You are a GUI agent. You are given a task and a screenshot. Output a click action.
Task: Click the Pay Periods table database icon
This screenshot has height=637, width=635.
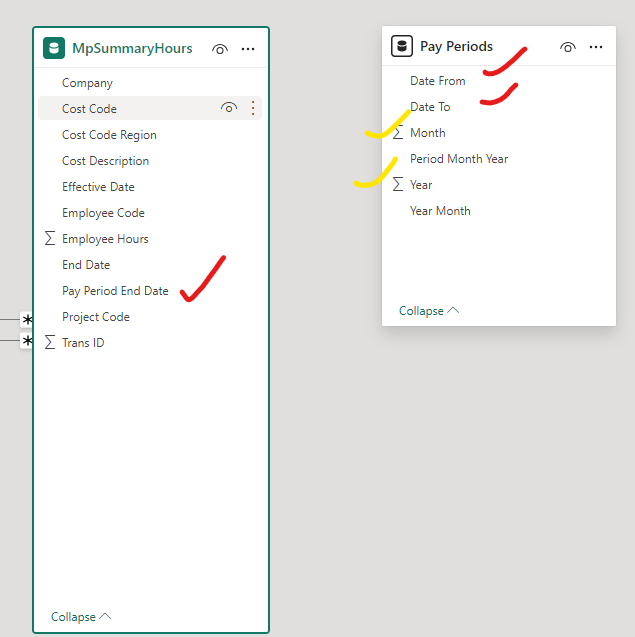(x=402, y=46)
